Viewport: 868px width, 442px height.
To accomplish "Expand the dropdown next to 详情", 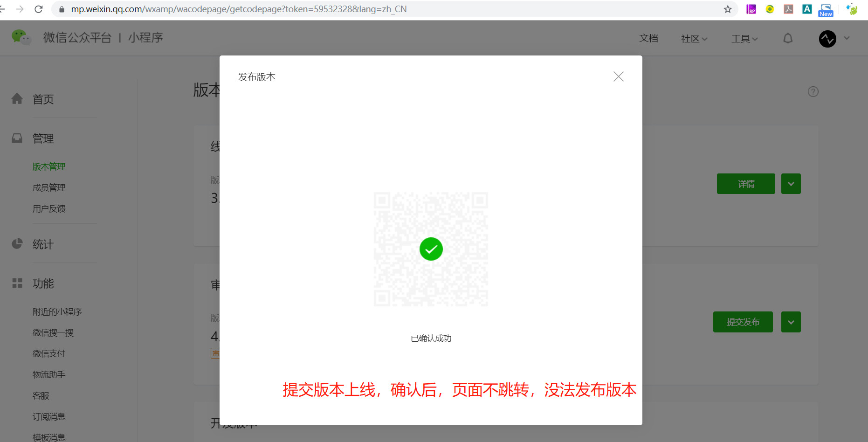I will coord(791,184).
